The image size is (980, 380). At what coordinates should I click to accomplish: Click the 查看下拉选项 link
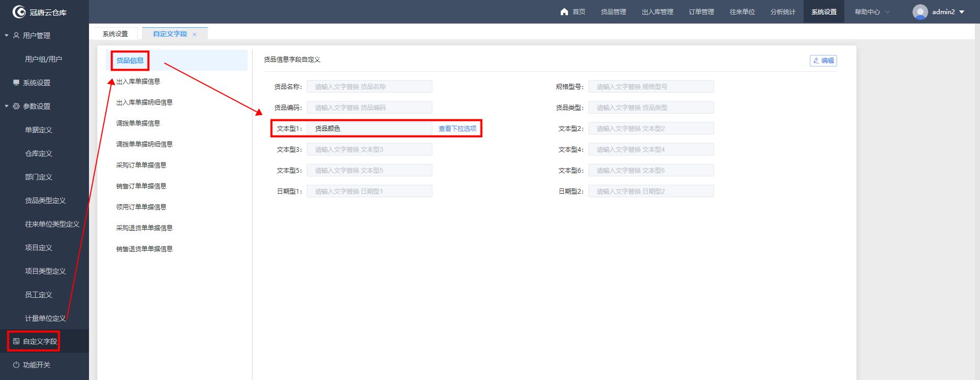coord(458,129)
